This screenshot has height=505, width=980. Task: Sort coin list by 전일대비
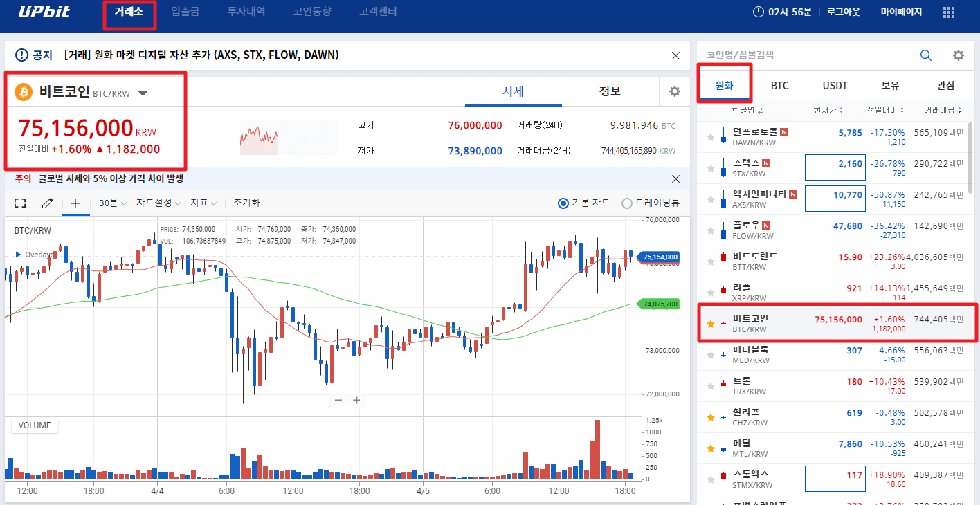885,110
